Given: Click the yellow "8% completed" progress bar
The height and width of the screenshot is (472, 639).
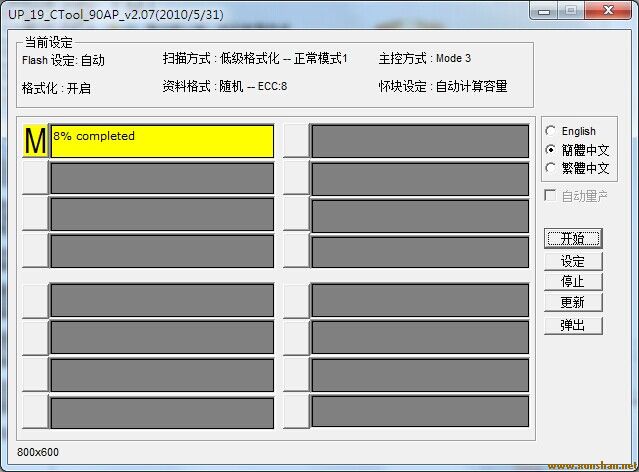Looking at the screenshot, I should point(162,141).
